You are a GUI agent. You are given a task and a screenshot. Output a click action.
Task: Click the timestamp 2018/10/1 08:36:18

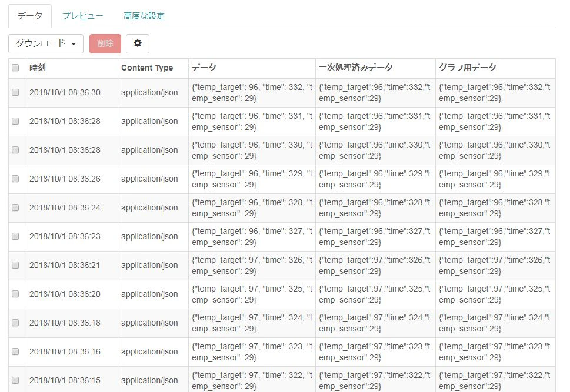pyautogui.click(x=65, y=323)
